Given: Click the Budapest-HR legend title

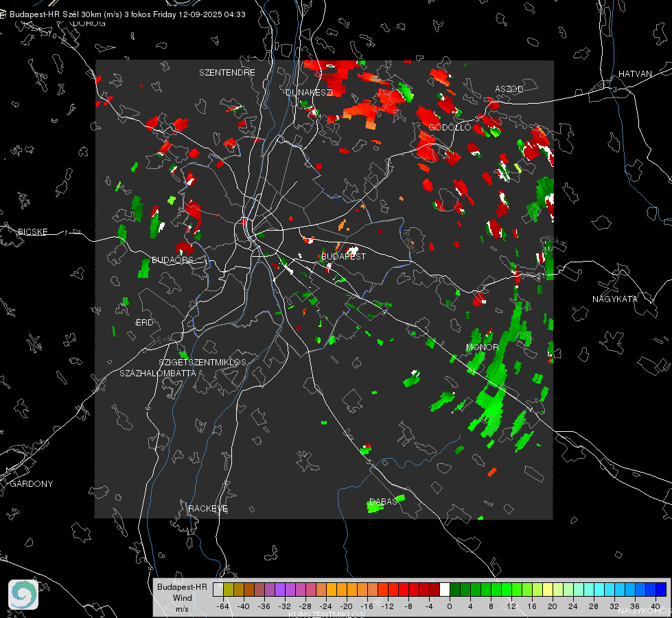Looking at the screenshot, I should (x=182, y=586).
